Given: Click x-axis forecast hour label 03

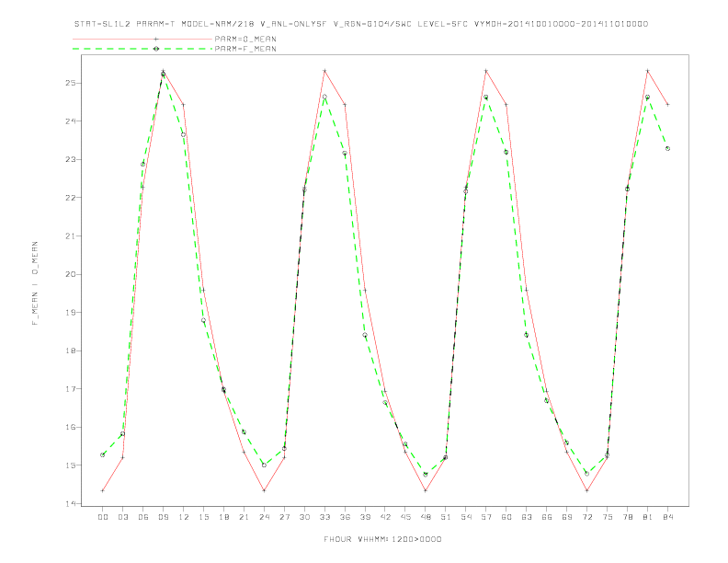Looking at the screenshot, I should [x=122, y=517].
